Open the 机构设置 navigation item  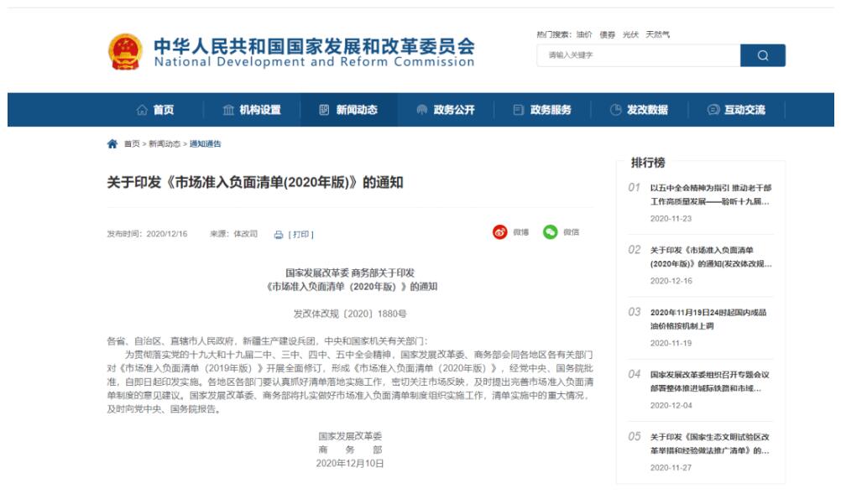click(x=252, y=110)
